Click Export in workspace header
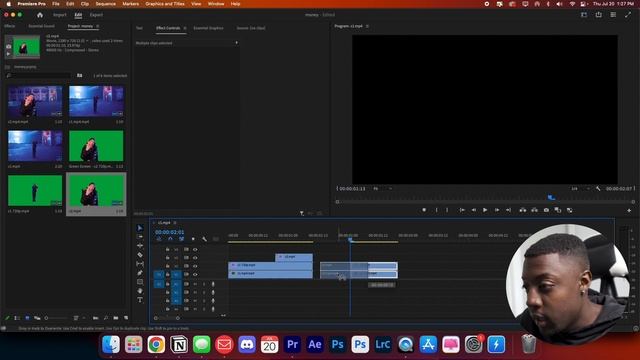Image resolution: width=640 pixels, height=360 pixels. pos(96,15)
